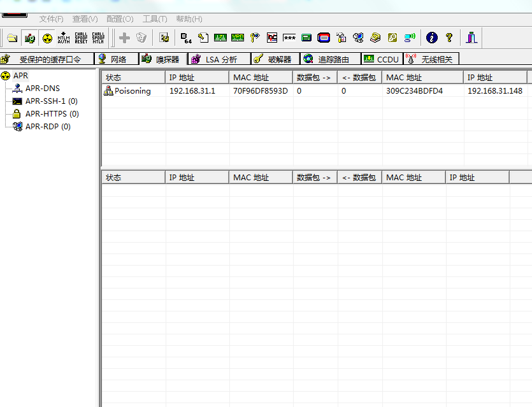The height and width of the screenshot is (407, 532).
Task: Open the Base64 password decoder
Action: point(186,38)
